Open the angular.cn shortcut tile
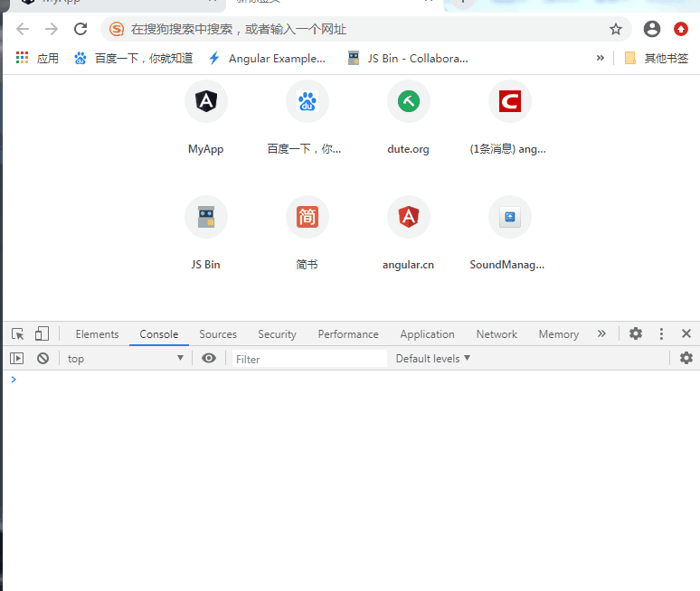Viewport: 700px width, 591px height. pyautogui.click(x=409, y=217)
